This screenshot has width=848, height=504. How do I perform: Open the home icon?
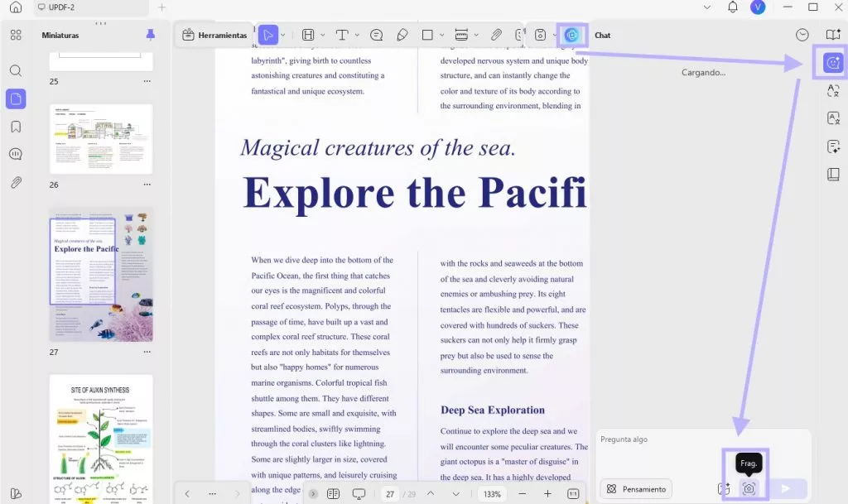[x=16, y=7]
